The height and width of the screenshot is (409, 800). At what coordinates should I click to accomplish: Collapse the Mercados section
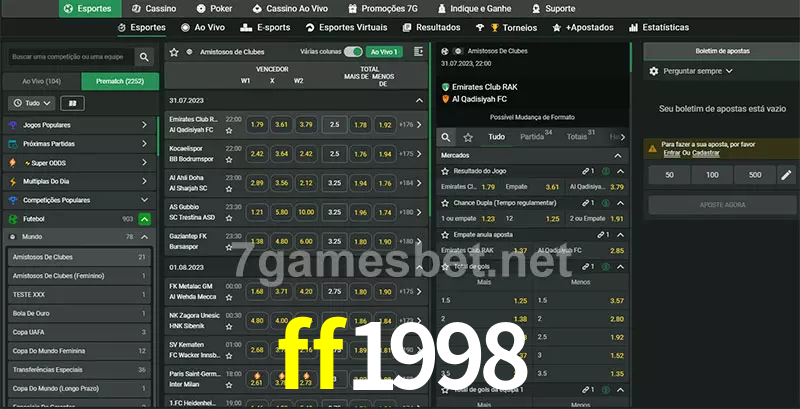tap(619, 155)
